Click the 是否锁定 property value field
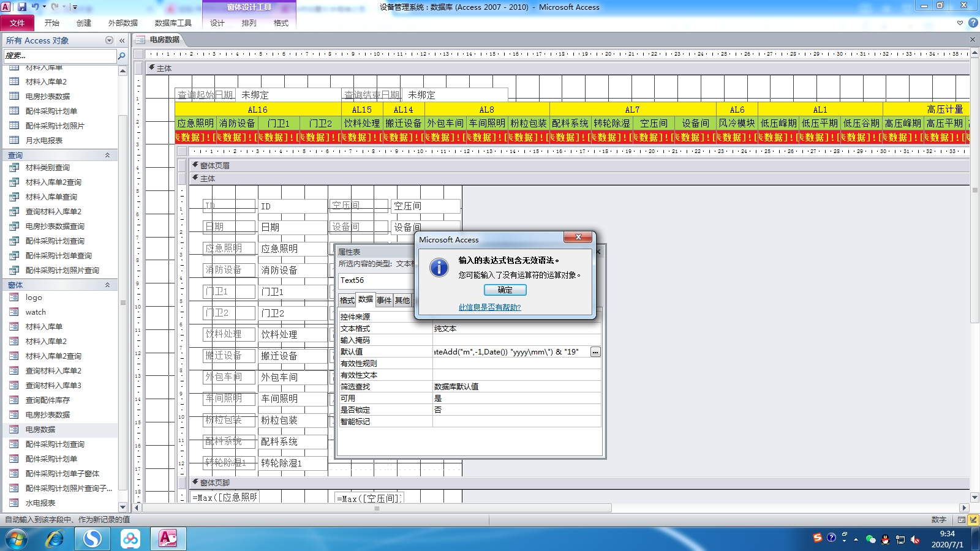 (517, 410)
